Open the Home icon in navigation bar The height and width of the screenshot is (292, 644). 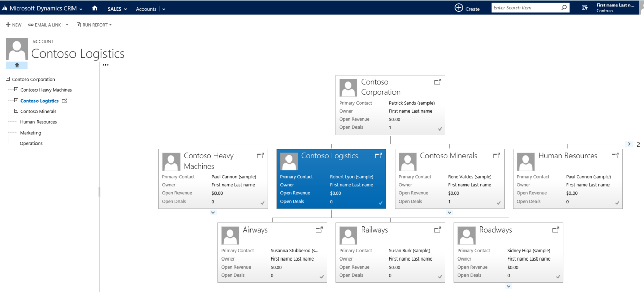click(x=94, y=8)
